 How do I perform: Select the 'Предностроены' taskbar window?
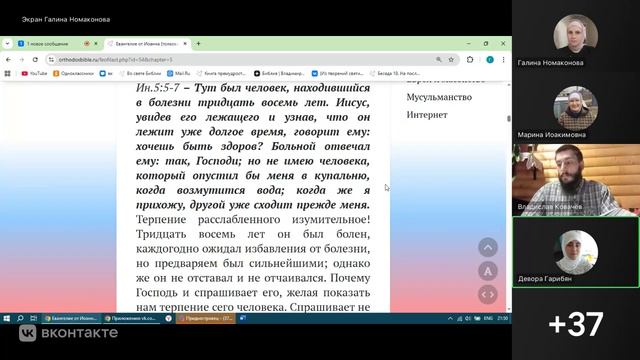(205, 318)
